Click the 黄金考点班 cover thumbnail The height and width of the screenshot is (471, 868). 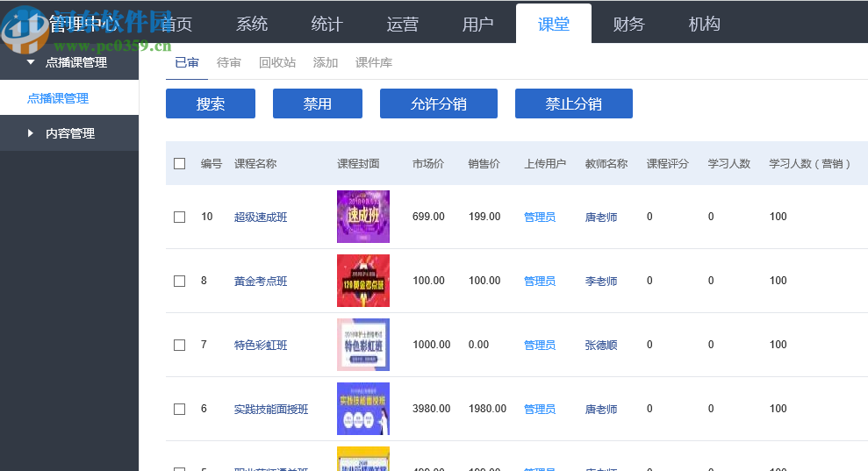[x=363, y=281]
